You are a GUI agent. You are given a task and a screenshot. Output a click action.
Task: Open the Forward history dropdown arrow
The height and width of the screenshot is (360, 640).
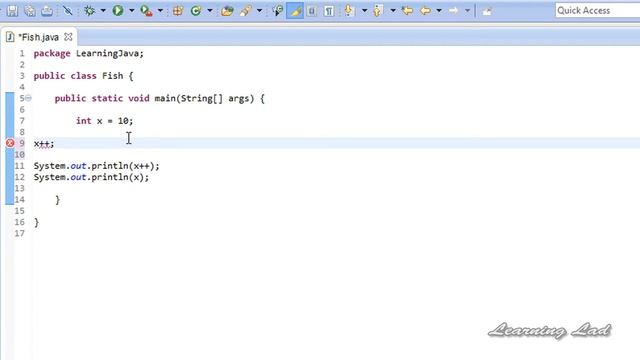(x=467, y=11)
